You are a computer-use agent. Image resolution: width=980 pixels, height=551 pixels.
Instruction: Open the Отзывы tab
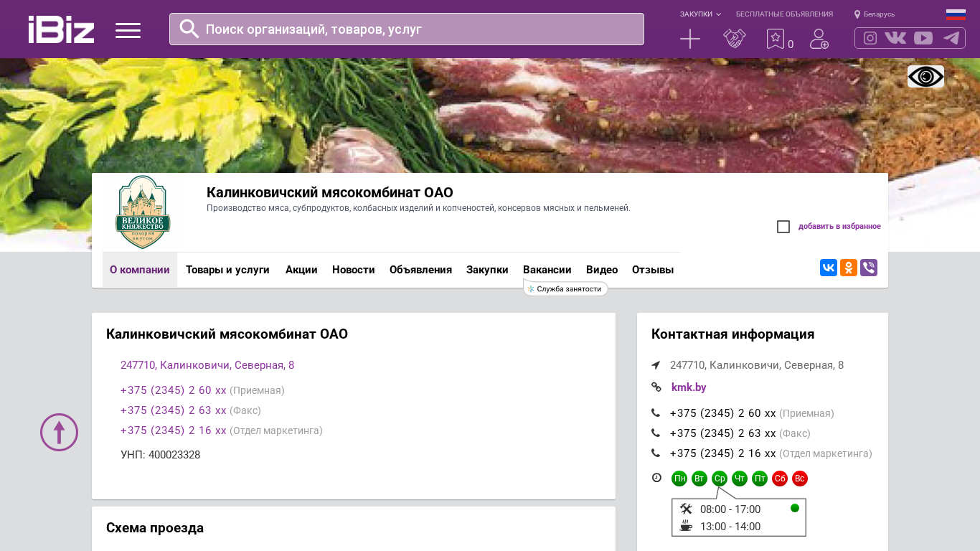pyautogui.click(x=653, y=270)
